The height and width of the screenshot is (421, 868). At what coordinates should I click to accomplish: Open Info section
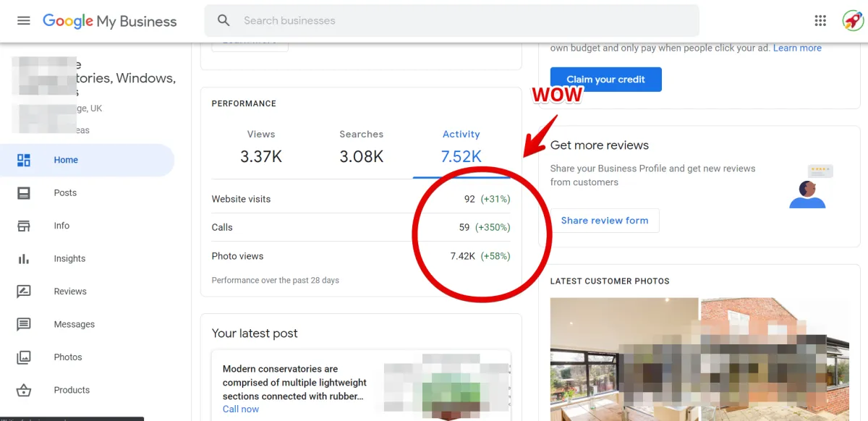pos(61,226)
